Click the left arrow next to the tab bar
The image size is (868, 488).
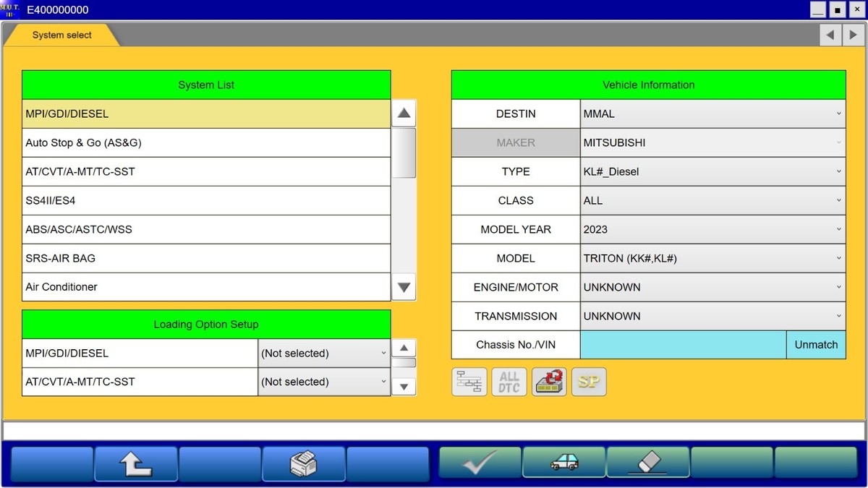[x=830, y=35]
